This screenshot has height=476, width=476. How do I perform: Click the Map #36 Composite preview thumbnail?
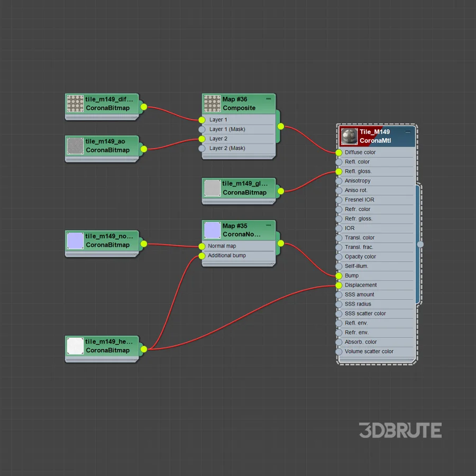pyautogui.click(x=212, y=104)
